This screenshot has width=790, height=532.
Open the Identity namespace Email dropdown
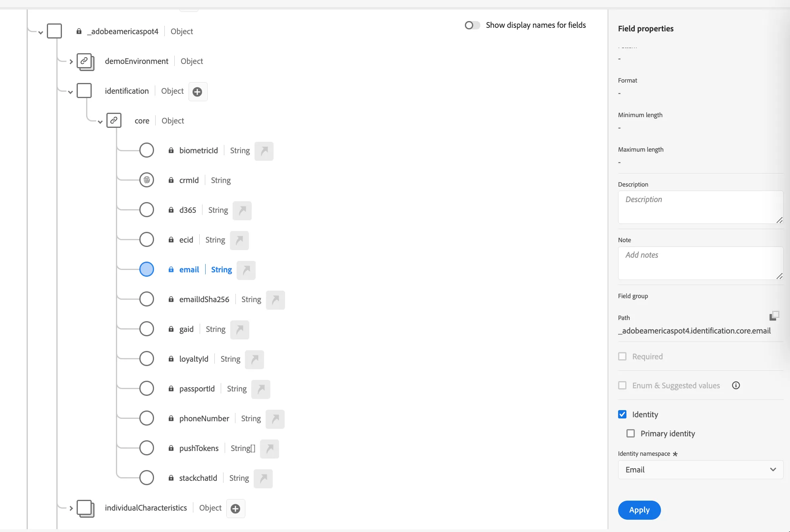700,470
